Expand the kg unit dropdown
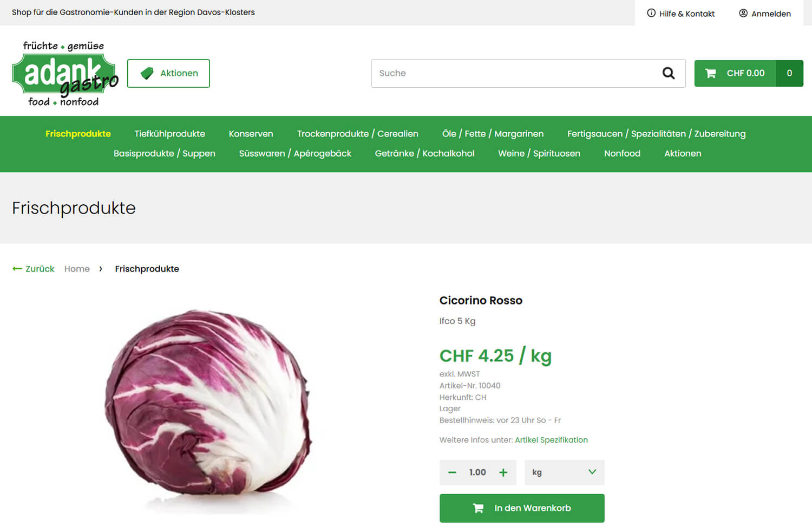The height and width of the screenshot is (532, 812). point(564,472)
